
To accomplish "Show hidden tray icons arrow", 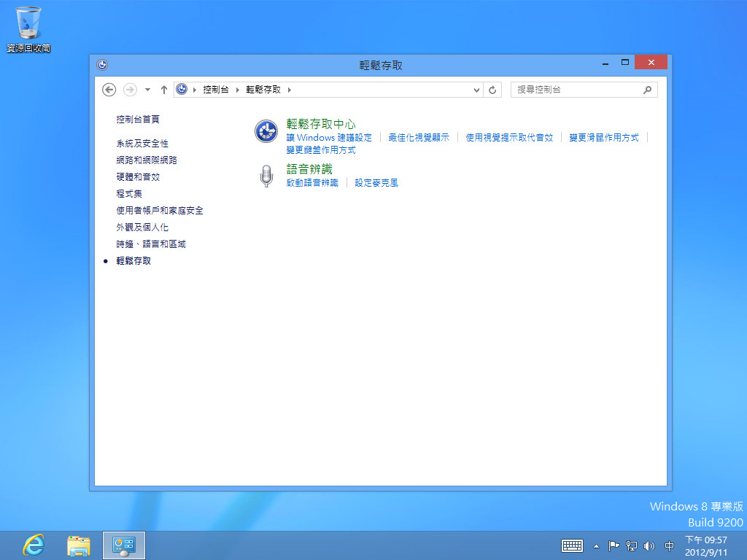I will coord(596,546).
